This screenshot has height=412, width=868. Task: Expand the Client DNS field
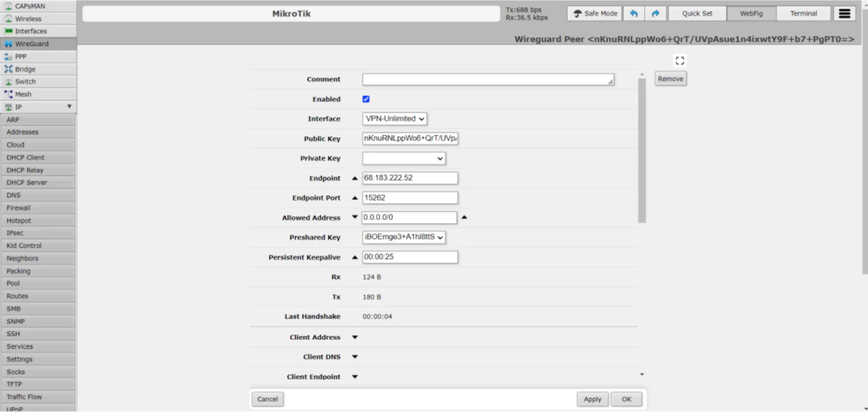[x=354, y=357]
